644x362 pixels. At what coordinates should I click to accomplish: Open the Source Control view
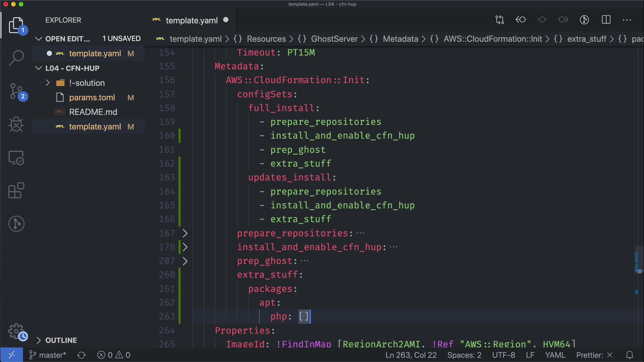pyautogui.click(x=16, y=91)
